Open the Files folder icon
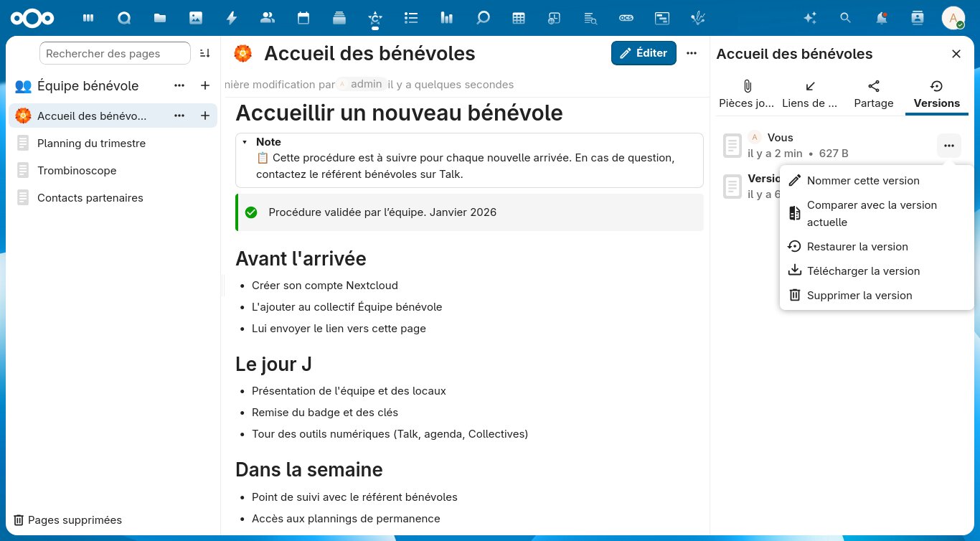The height and width of the screenshot is (541, 980). pyautogui.click(x=160, y=18)
